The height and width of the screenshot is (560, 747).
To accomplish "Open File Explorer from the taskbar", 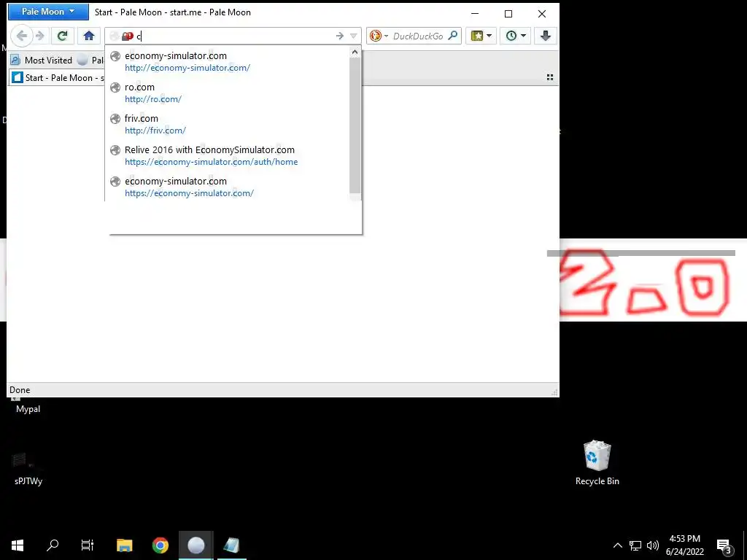I will pyautogui.click(x=124, y=545).
